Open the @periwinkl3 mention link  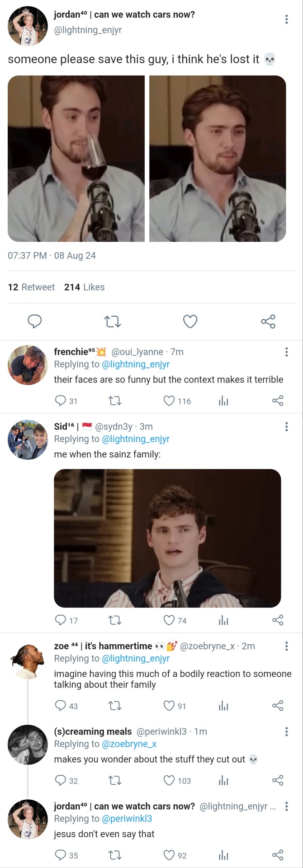127,818
